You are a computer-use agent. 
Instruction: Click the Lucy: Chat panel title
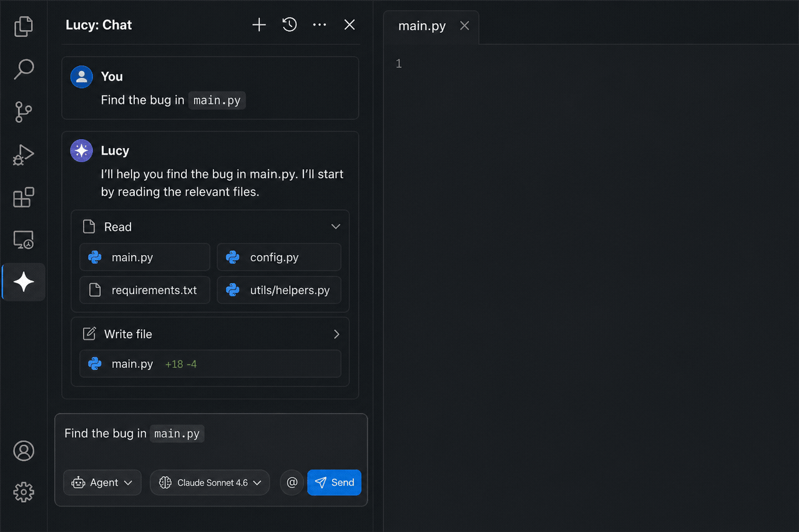[99, 25]
